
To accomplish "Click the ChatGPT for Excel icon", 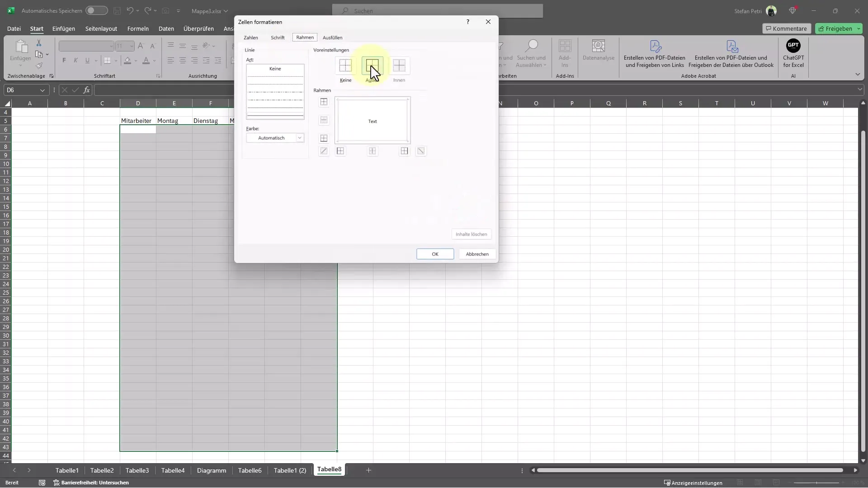I will [x=793, y=46].
